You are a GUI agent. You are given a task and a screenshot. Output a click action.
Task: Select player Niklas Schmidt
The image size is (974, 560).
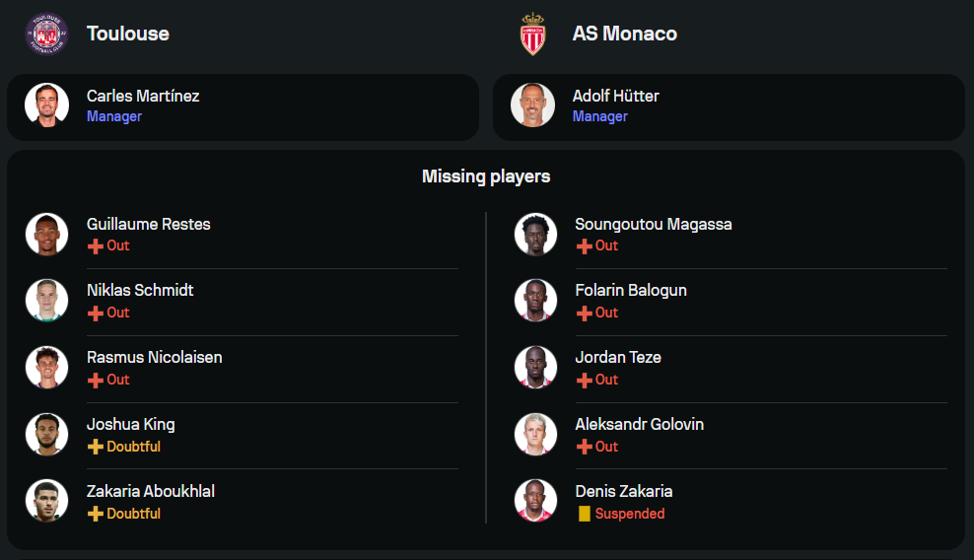(x=140, y=291)
